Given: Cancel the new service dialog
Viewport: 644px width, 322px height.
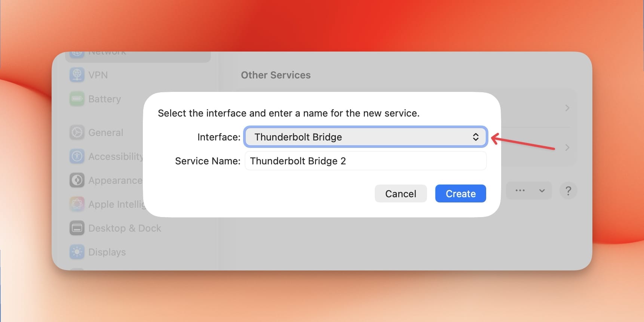Looking at the screenshot, I should point(401,193).
